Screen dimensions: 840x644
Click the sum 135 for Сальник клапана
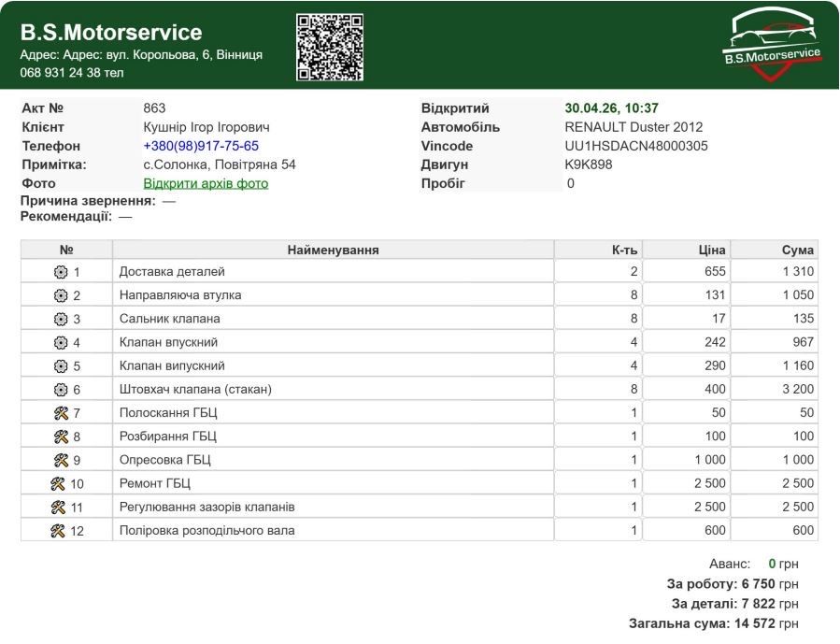(x=804, y=320)
